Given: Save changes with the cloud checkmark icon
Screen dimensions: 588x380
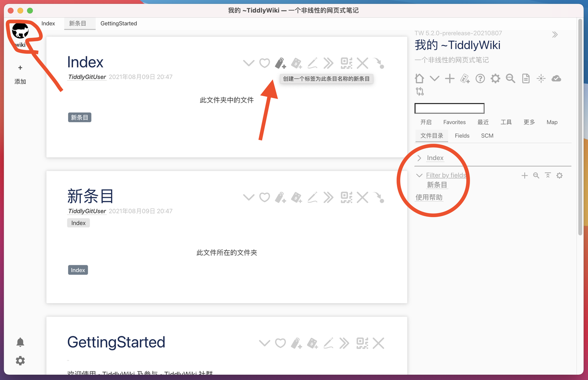Looking at the screenshot, I should coord(556,78).
